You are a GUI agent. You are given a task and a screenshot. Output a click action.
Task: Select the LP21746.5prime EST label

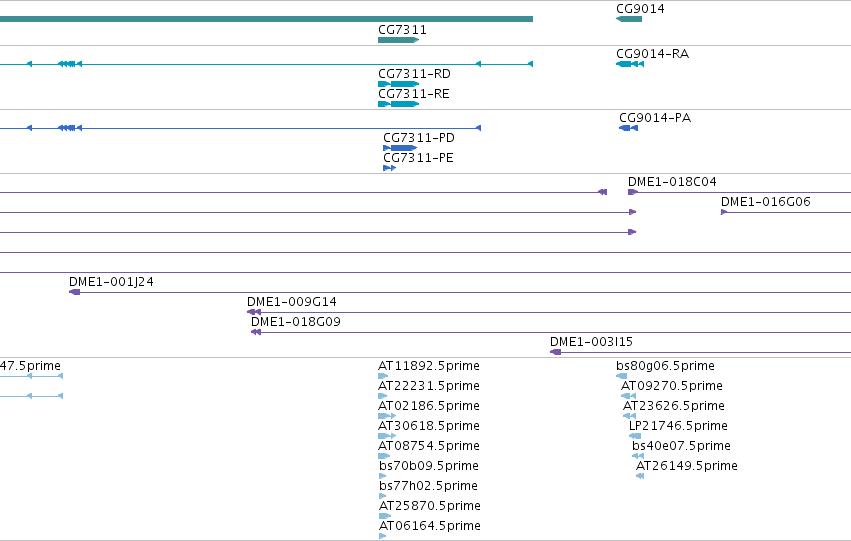click(678, 426)
